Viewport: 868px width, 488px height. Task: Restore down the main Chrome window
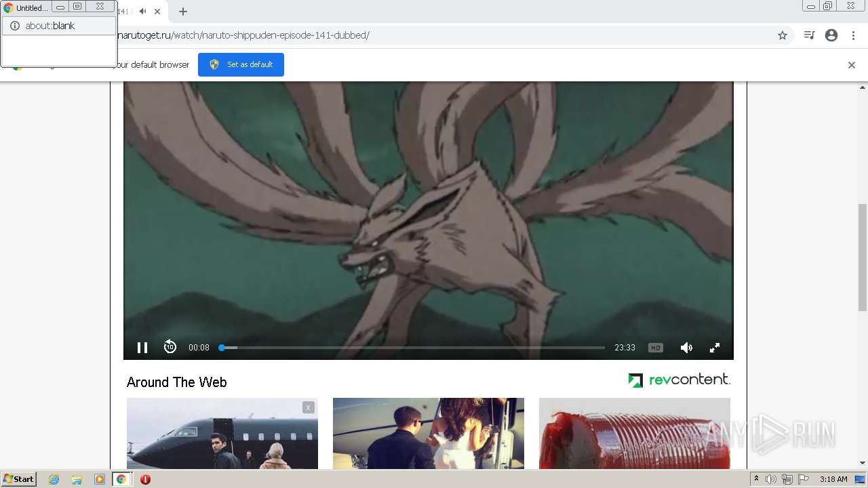[828, 6]
